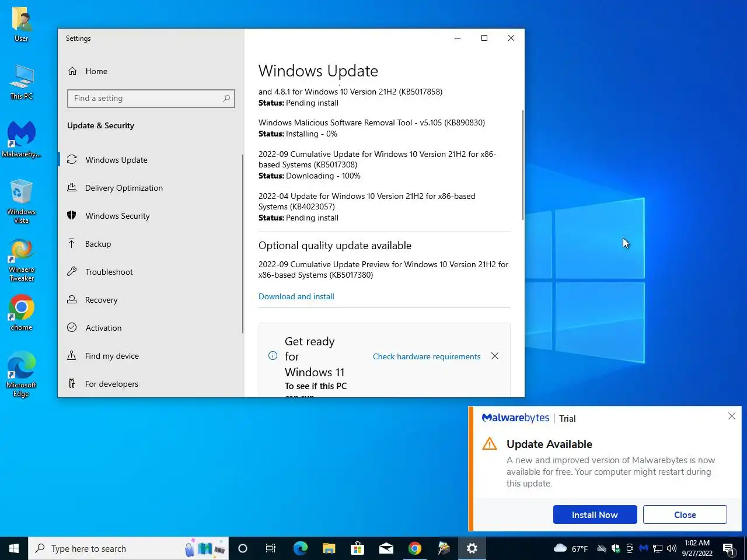Select Malwarebytes desktop shortcut

point(22,139)
